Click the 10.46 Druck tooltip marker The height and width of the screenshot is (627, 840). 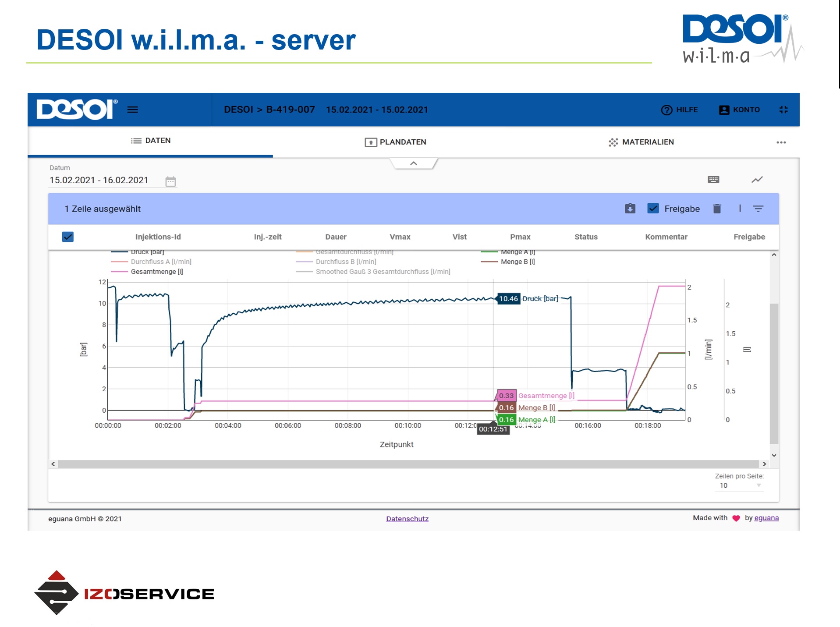click(x=508, y=299)
